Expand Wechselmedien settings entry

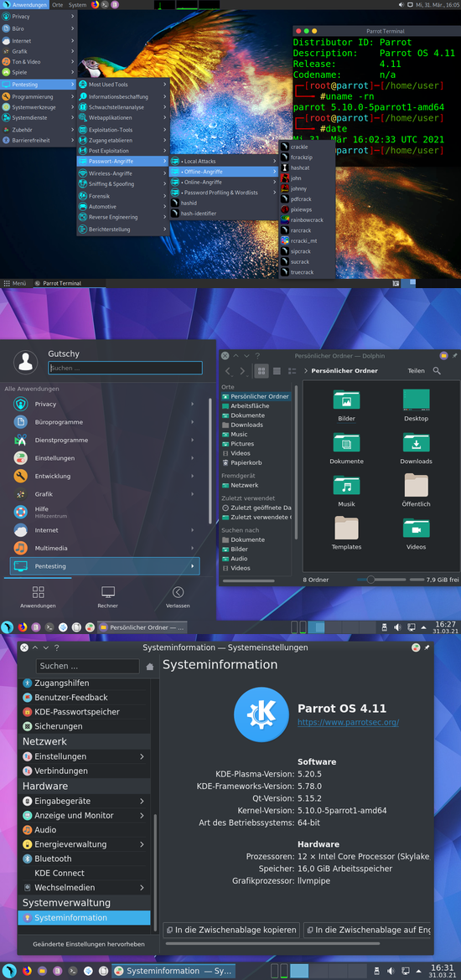click(x=84, y=888)
